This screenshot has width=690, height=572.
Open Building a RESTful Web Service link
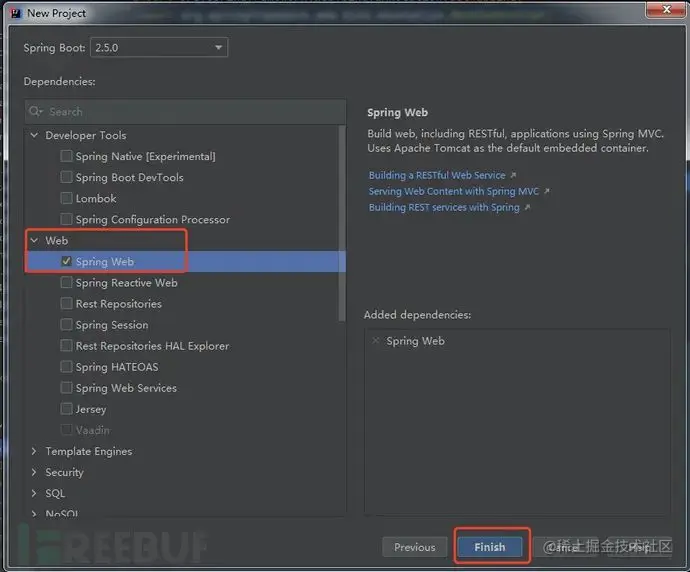pyautogui.click(x=437, y=175)
